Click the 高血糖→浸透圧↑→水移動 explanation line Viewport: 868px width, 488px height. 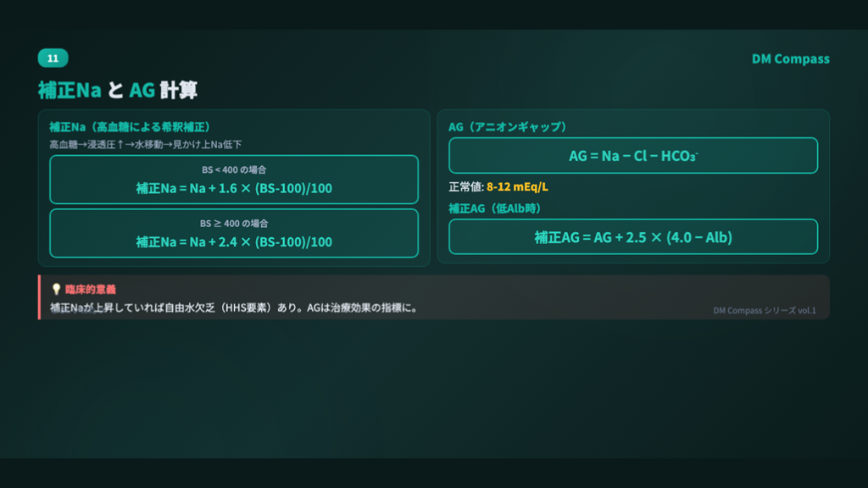pyautogui.click(x=146, y=145)
